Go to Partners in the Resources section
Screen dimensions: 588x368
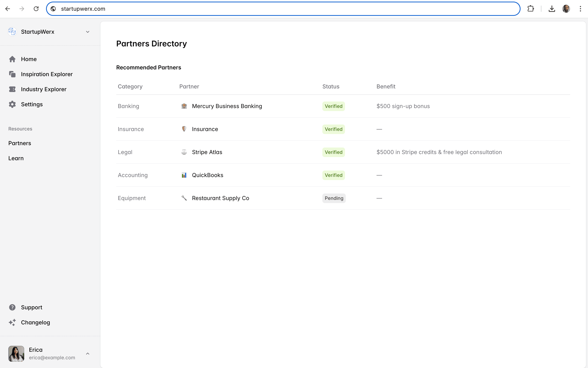tap(20, 143)
